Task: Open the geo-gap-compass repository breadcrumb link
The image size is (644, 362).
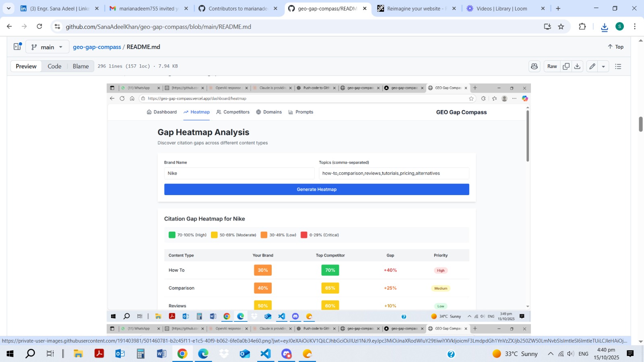Action: pos(97,47)
